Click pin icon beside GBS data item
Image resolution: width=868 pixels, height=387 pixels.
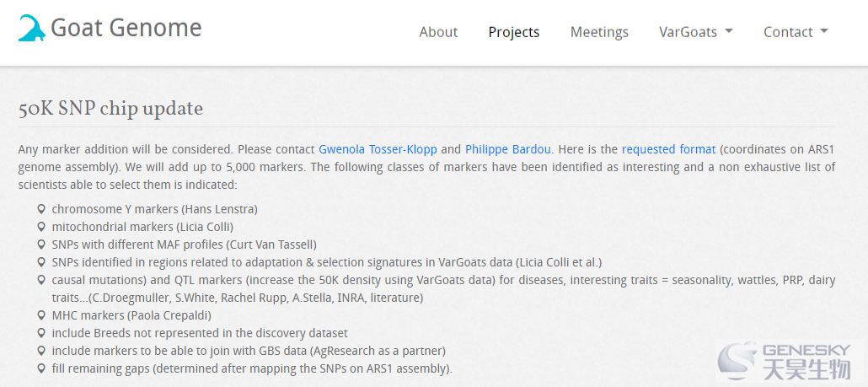(40, 351)
